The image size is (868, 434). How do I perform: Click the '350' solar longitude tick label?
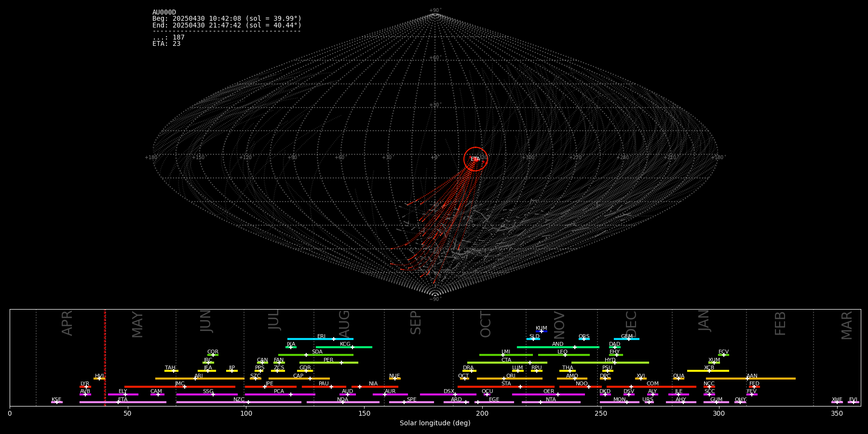click(837, 413)
